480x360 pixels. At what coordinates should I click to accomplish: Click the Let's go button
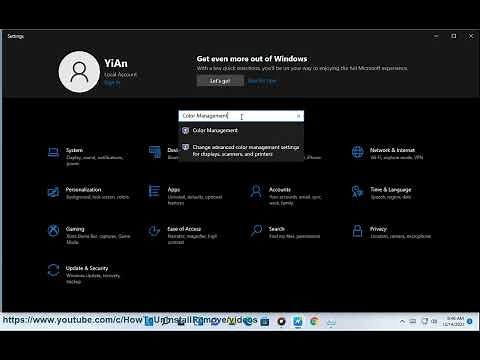[x=220, y=81]
